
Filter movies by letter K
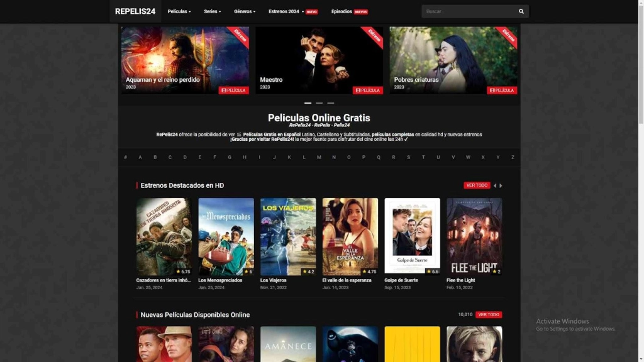tap(289, 157)
